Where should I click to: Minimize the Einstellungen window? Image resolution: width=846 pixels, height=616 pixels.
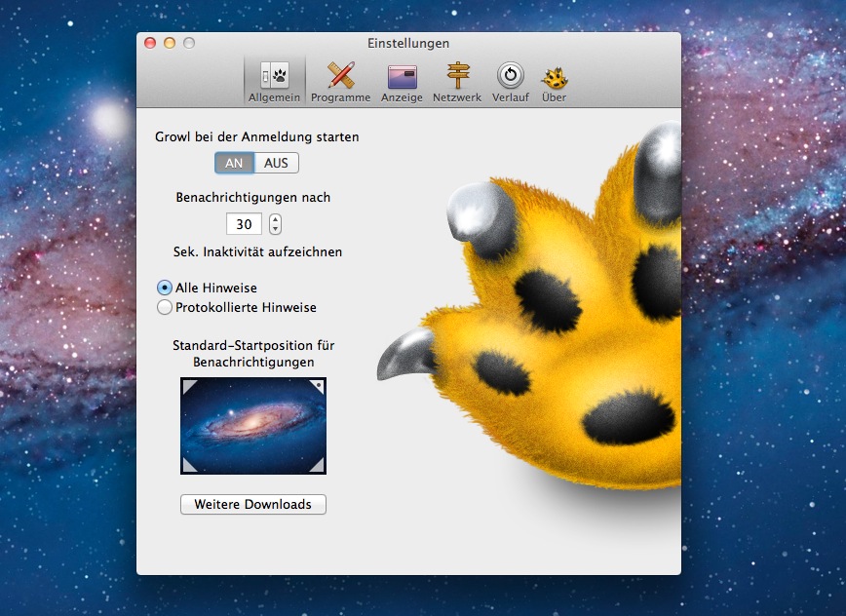[x=170, y=43]
